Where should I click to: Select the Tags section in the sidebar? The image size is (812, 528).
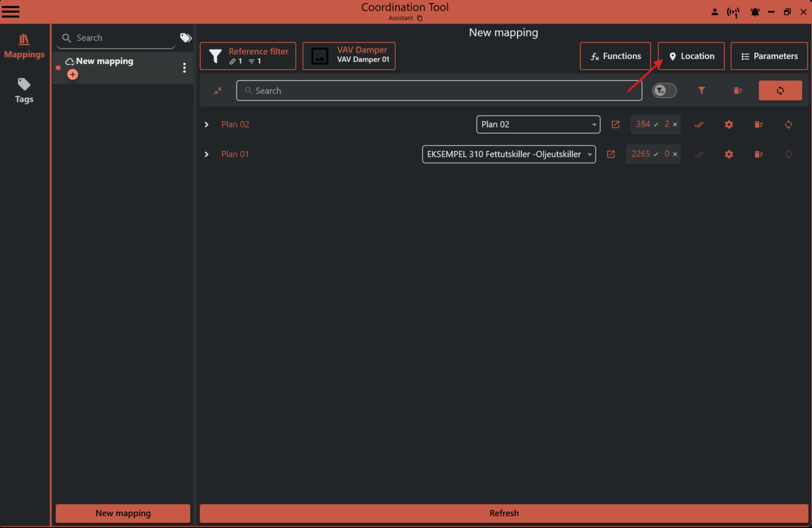coord(24,91)
